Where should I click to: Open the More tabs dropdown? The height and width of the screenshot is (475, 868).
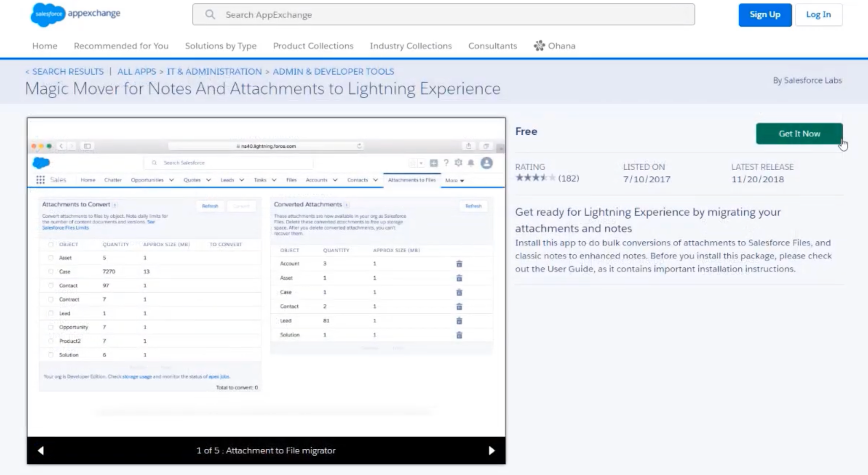455,180
